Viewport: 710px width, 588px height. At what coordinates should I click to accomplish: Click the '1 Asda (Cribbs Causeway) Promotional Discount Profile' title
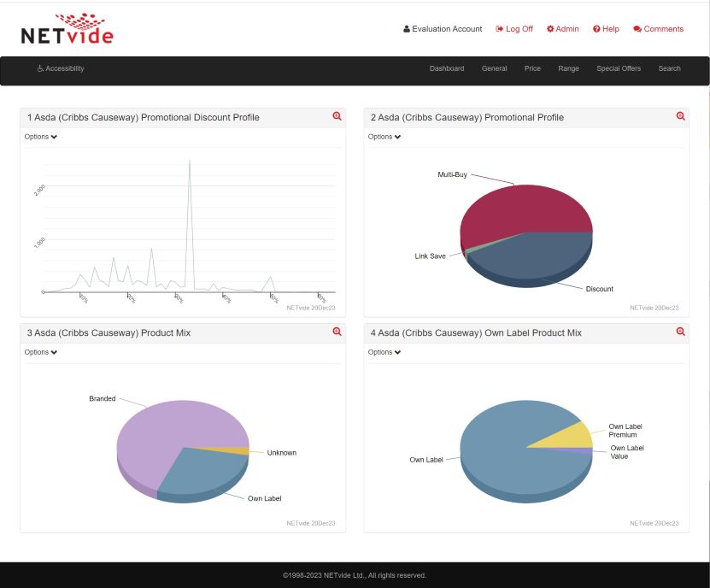point(143,117)
